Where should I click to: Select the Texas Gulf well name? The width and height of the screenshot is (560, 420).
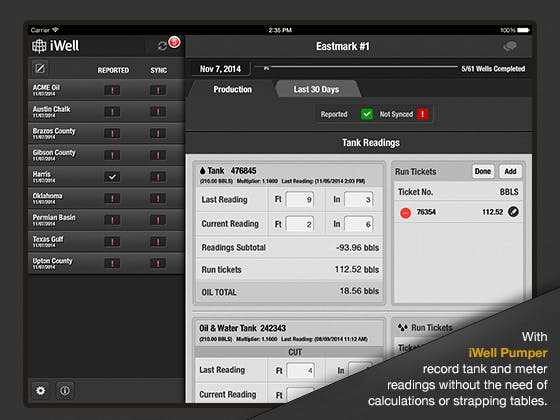48,239
